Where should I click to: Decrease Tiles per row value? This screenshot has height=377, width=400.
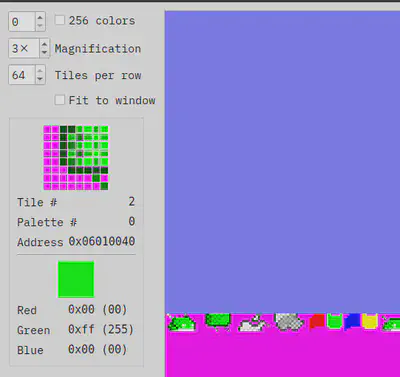pyautogui.click(x=40, y=79)
